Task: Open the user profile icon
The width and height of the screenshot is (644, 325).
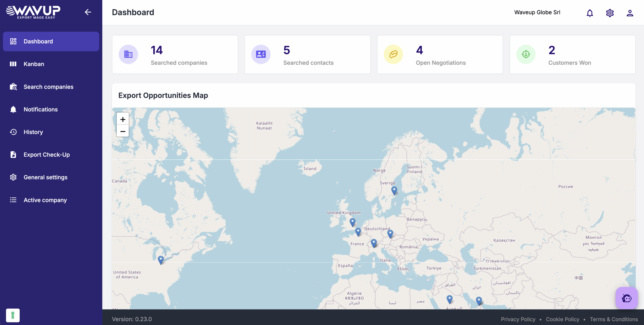Action: coord(630,13)
